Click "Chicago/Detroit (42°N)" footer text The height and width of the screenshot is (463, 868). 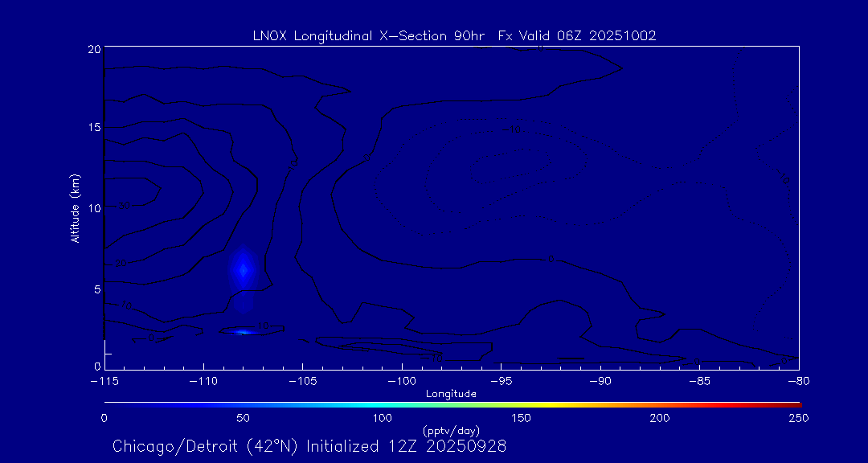pyautogui.click(x=207, y=446)
